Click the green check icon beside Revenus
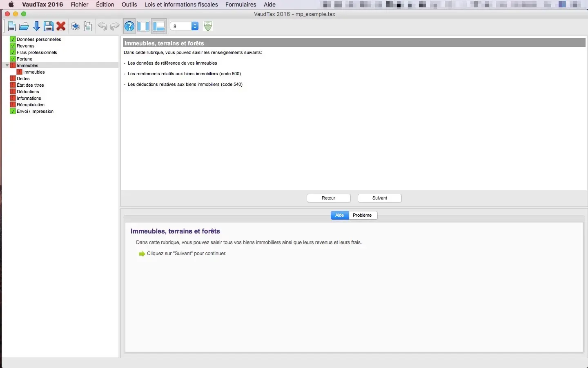This screenshot has width=588, height=368. [x=13, y=46]
